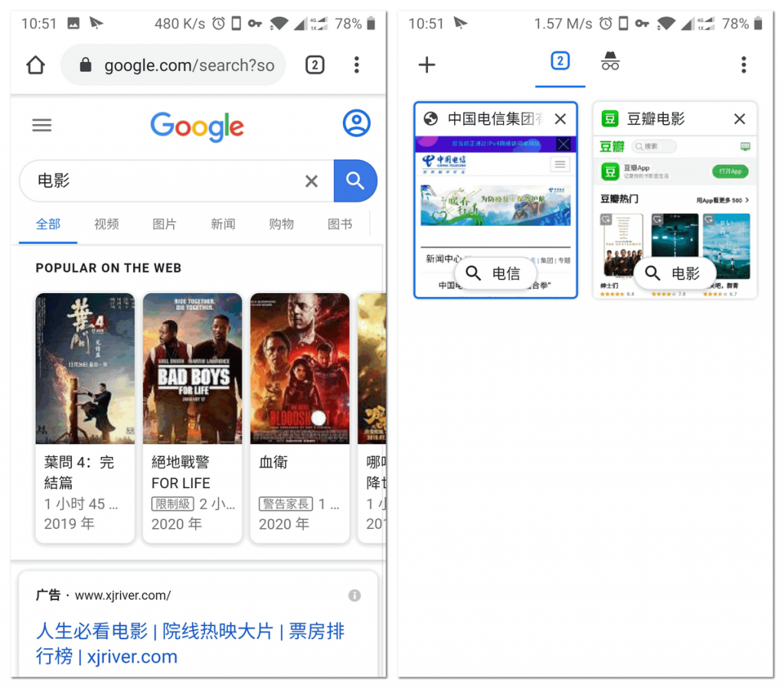Click the google.com/search address bar
The width and height of the screenshot is (784, 688).
(173, 65)
